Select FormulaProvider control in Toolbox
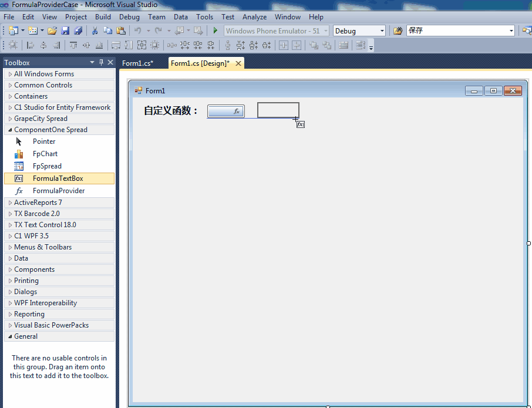532x408 pixels. point(59,191)
